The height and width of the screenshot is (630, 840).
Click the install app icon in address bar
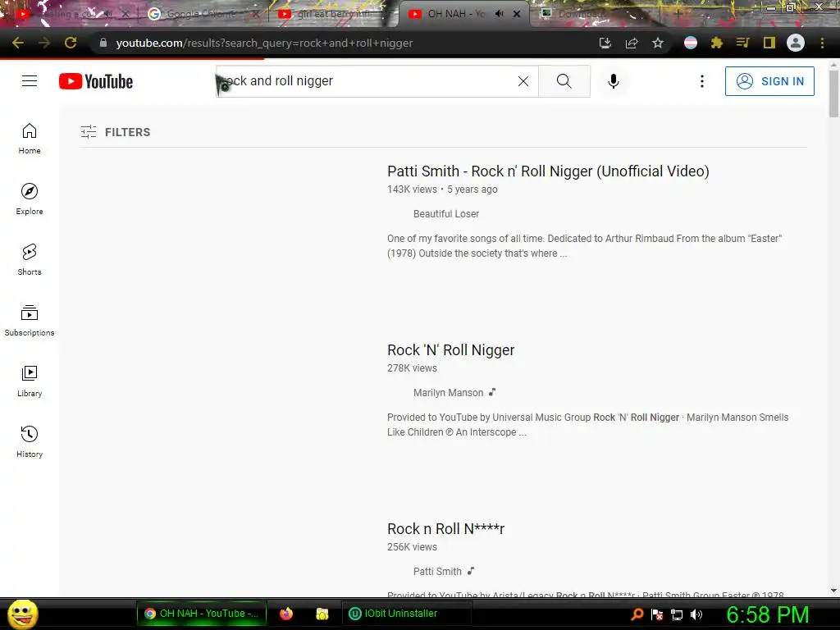pyautogui.click(x=605, y=43)
